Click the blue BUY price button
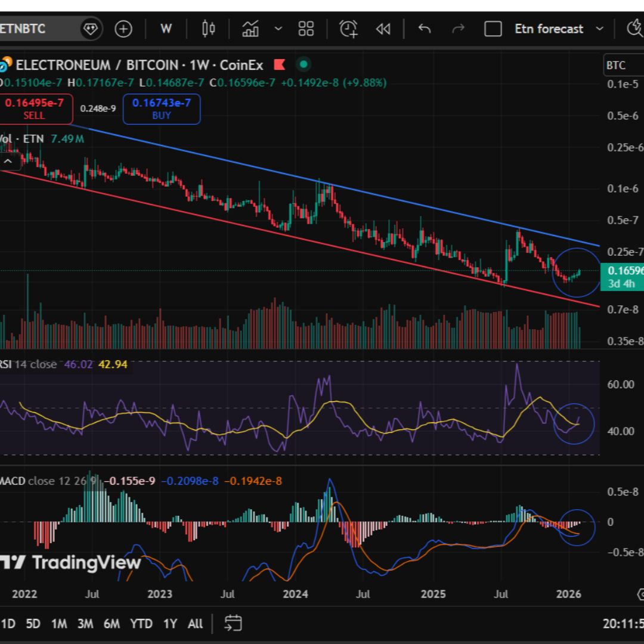The height and width of the screenshot is (644, 644). coord(162,109)
